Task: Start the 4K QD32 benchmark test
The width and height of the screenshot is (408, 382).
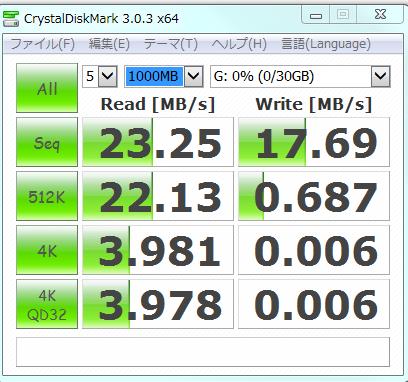Action: click(x=47, y=304)
